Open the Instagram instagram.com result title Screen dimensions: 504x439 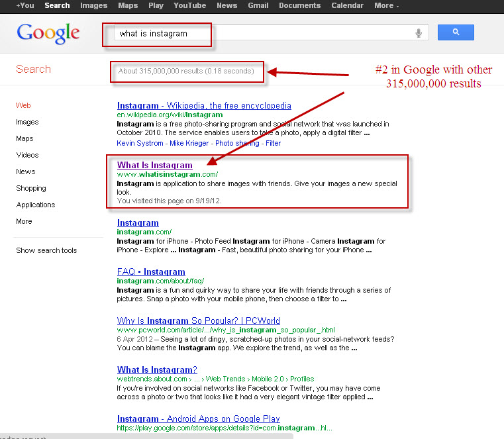coord(138,222)
